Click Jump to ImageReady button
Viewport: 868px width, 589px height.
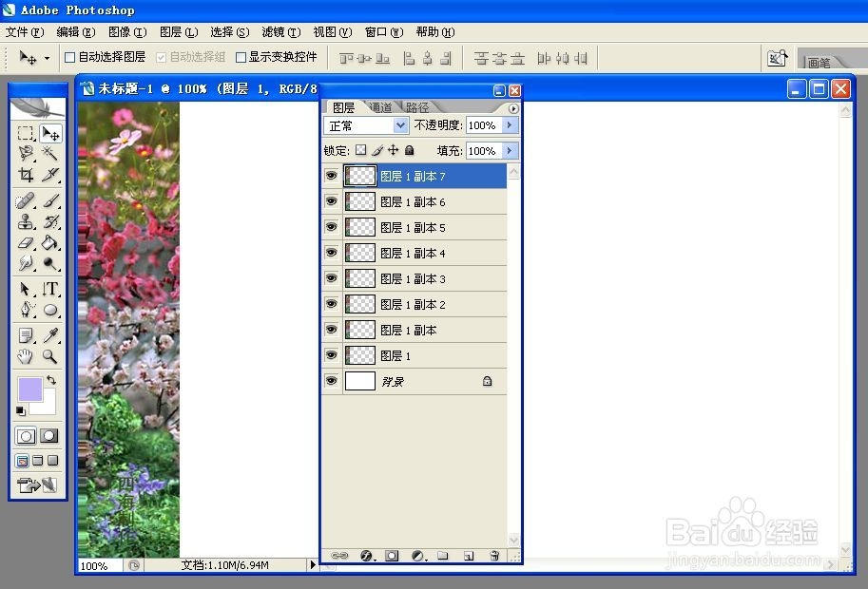click(36, 485)
